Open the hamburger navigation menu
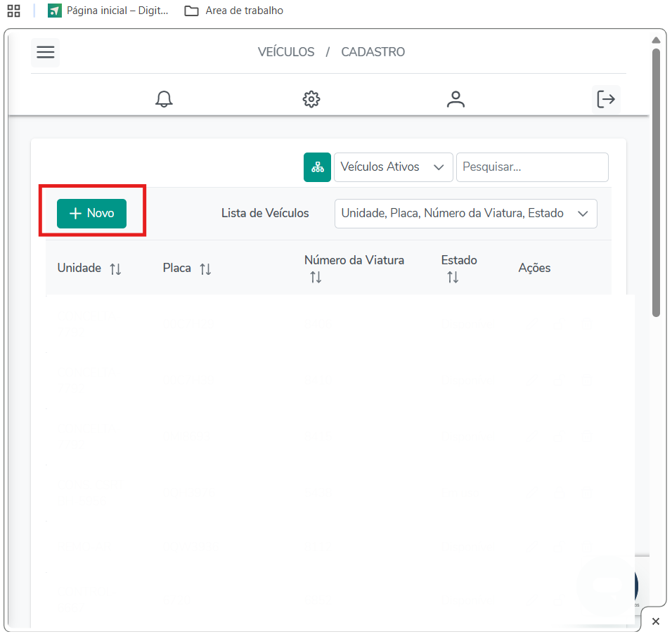Viewport: 672px width, 634px height. [x=46, y=53]
